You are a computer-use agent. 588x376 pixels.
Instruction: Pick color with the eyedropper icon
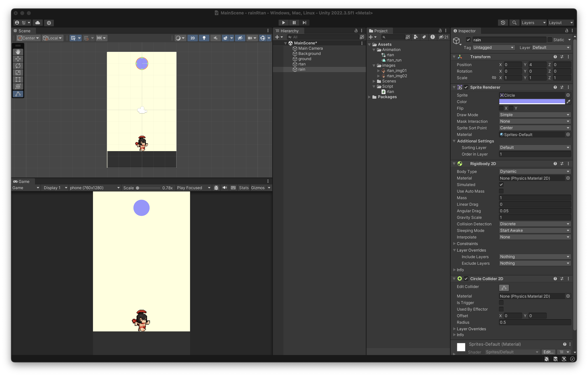569,102
